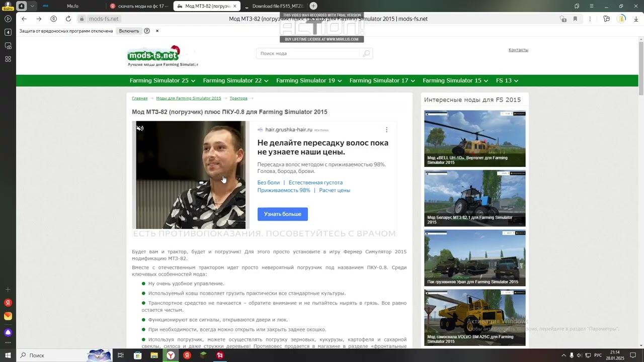This screenshot has width=644, height=362.
Task: Open the browser hamburger settings menu
Action: [592, 6]
